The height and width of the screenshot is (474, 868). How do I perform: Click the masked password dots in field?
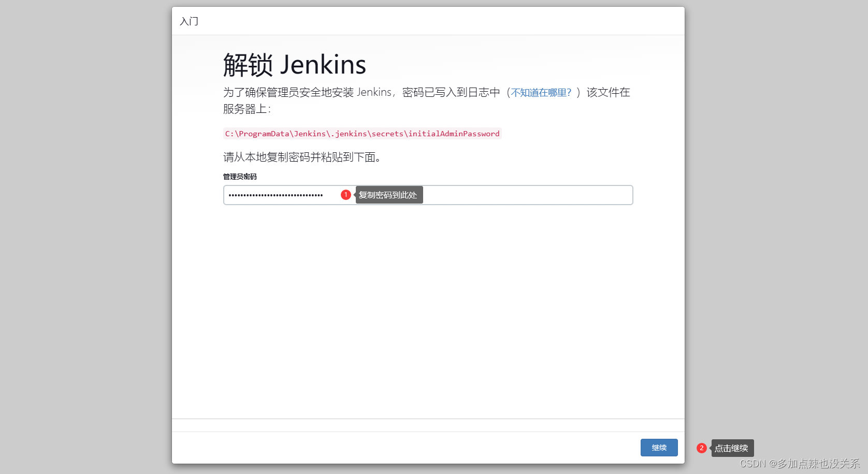276,195
